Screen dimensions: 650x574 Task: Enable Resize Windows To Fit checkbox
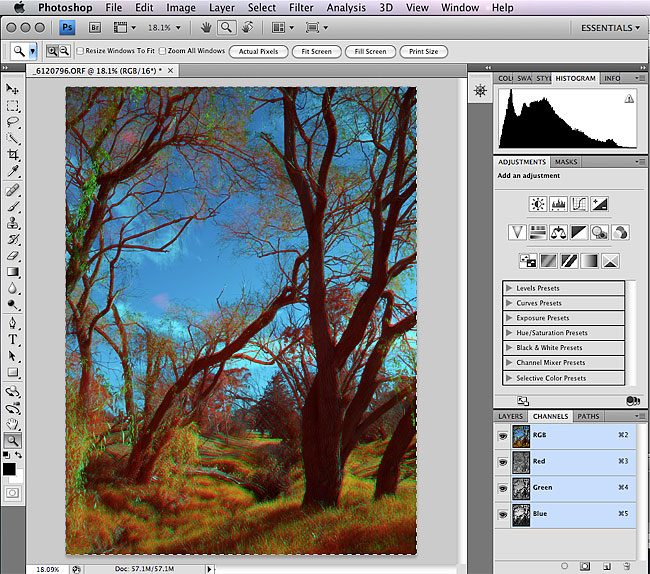80,51
